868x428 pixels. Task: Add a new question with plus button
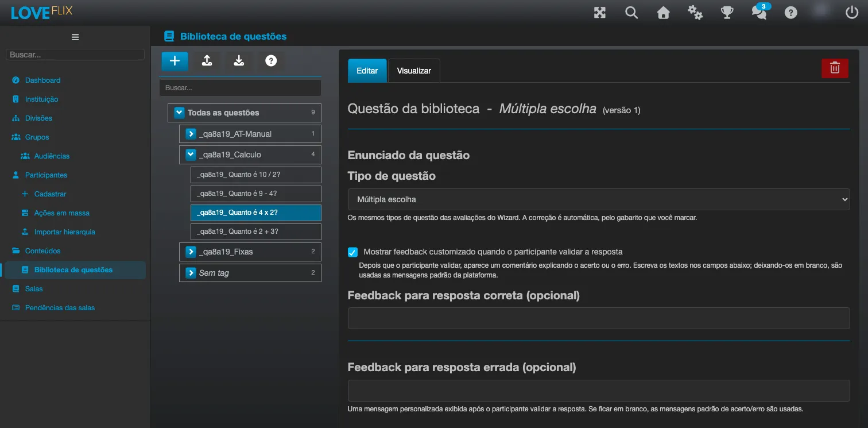pos(175,61)
